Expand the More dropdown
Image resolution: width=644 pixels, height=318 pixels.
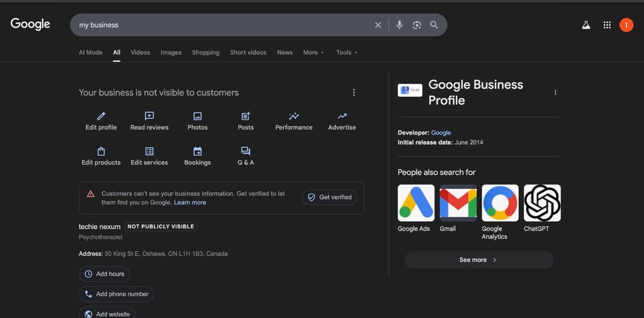click(x=314, y=53)
